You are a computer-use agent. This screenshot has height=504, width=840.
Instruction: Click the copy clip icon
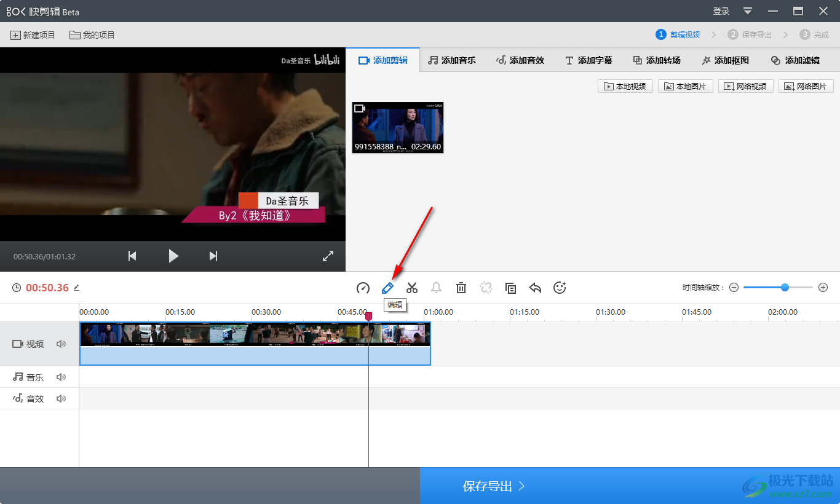pos(510,288)
